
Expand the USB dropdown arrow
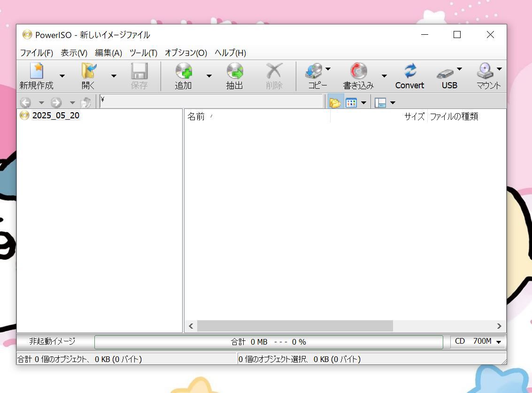459,69
